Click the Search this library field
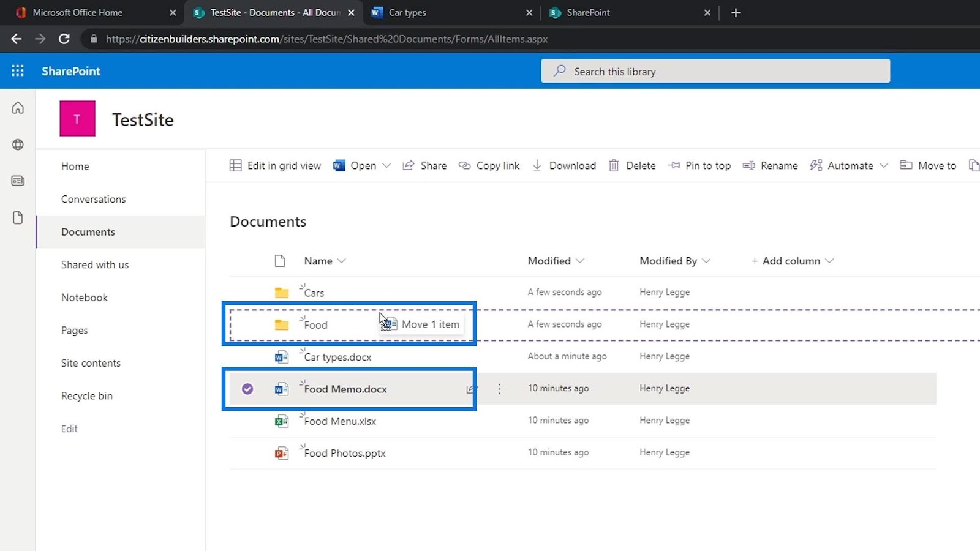Image resolution: width=980 pixels, height=551 pixels. tap(715, 71)
